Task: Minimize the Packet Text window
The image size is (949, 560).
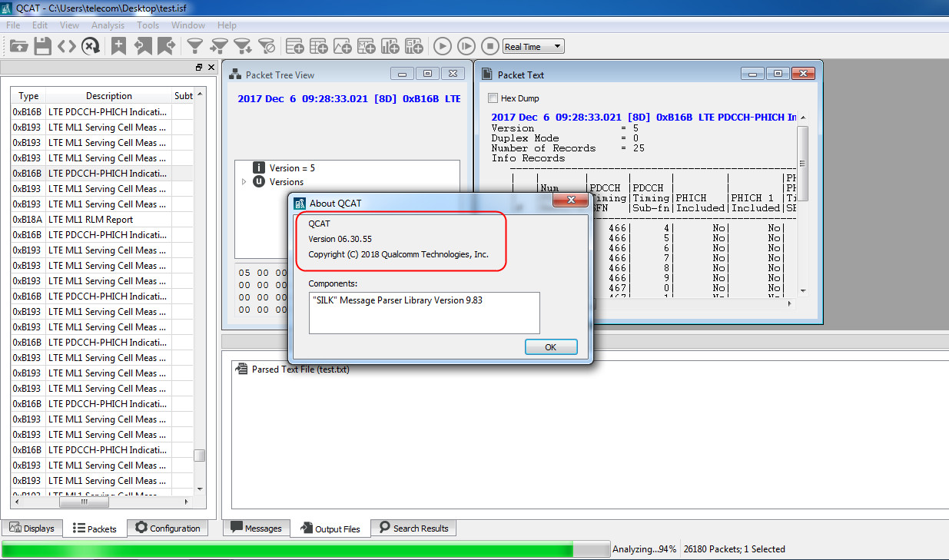Action: tap(753, 74)
